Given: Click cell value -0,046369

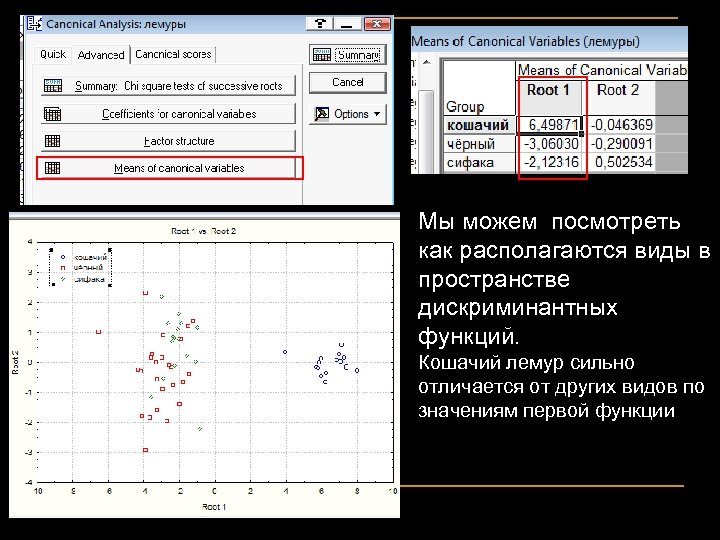Looking at the screenshot, I should (x=620, y=125).
